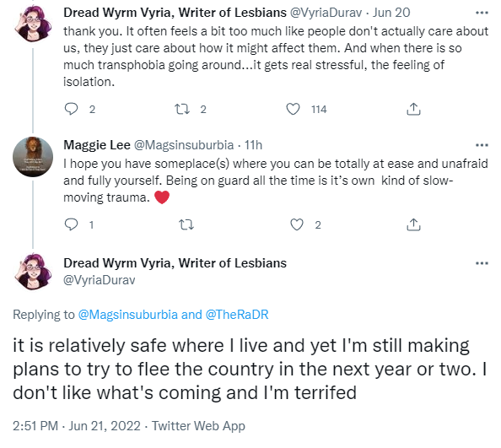Click the Maggie Lee display name
Screen dimensions: 501x448
(x=97, y=145)
